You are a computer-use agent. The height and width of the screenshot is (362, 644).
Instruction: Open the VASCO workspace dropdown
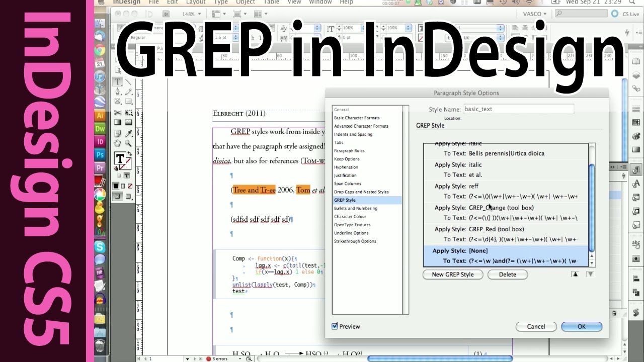pos(534,14)
